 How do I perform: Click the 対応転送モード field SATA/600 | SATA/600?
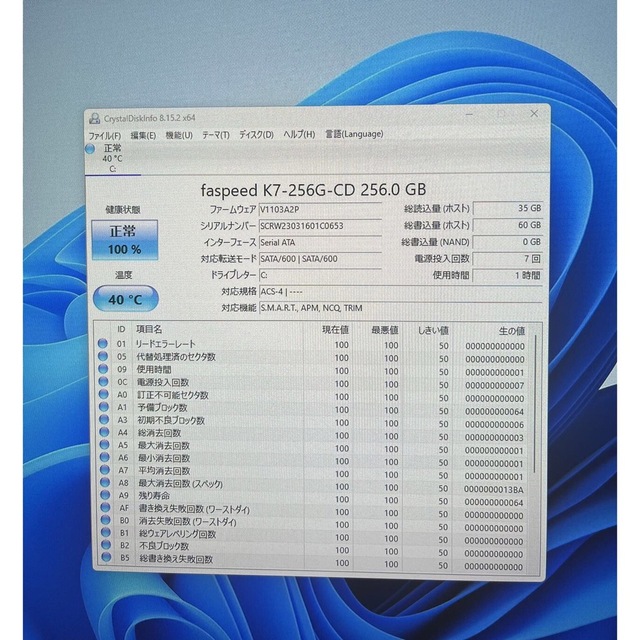click(x=320, y=258)
